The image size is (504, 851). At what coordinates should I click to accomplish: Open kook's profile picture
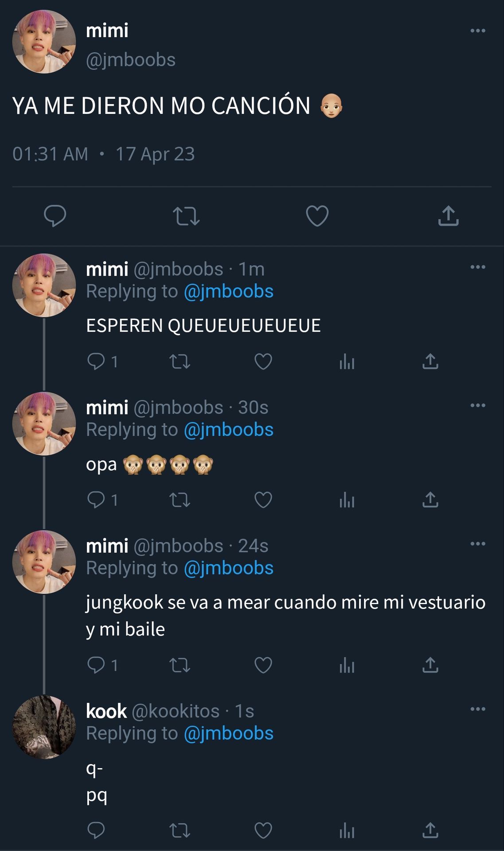point(44,727)
